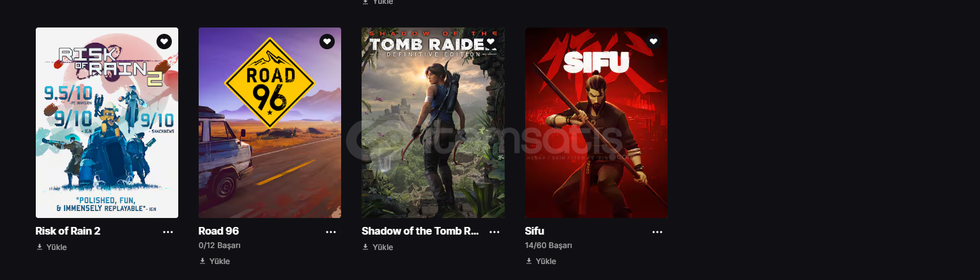Click download icon under Risk of Rain 2
Image resolution: width=980 pixels, height=280 pixels.
point(40,247)
